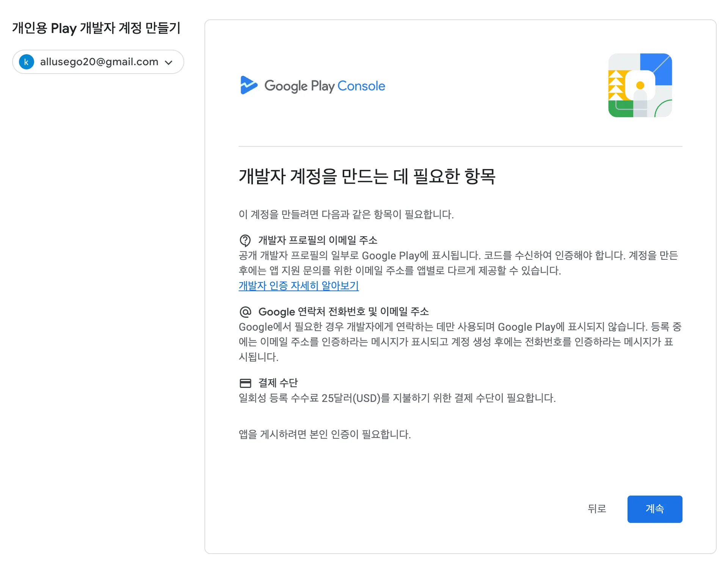Open the '개발자 인증 자세히 알아보기' link
The width and height of the screenshot is (728, 579).
(x=298, y=286)
